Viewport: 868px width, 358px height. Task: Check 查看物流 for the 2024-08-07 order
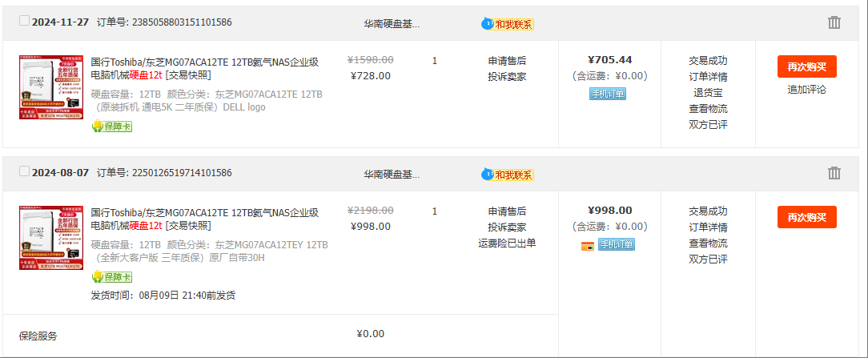708,243
